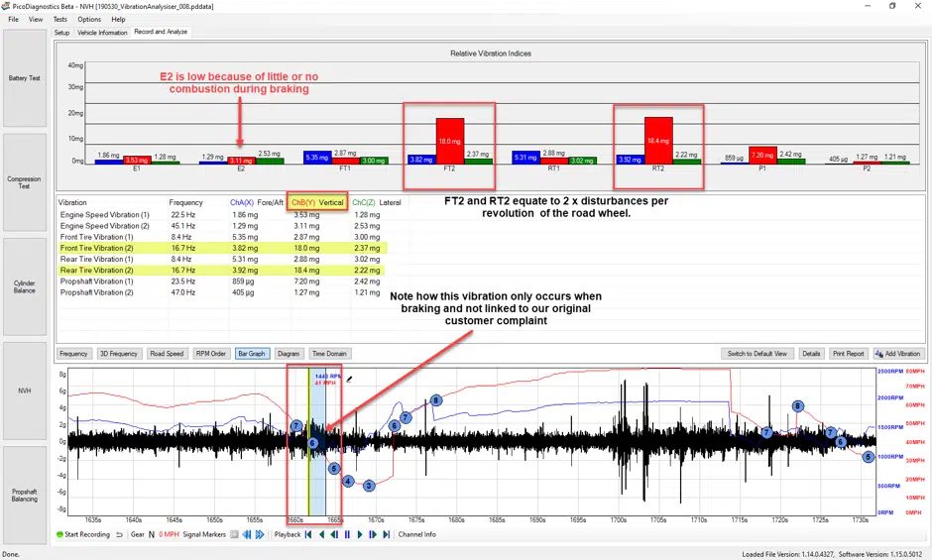Open the Options menu
The image size is (932, 560).
click(89, 19)
